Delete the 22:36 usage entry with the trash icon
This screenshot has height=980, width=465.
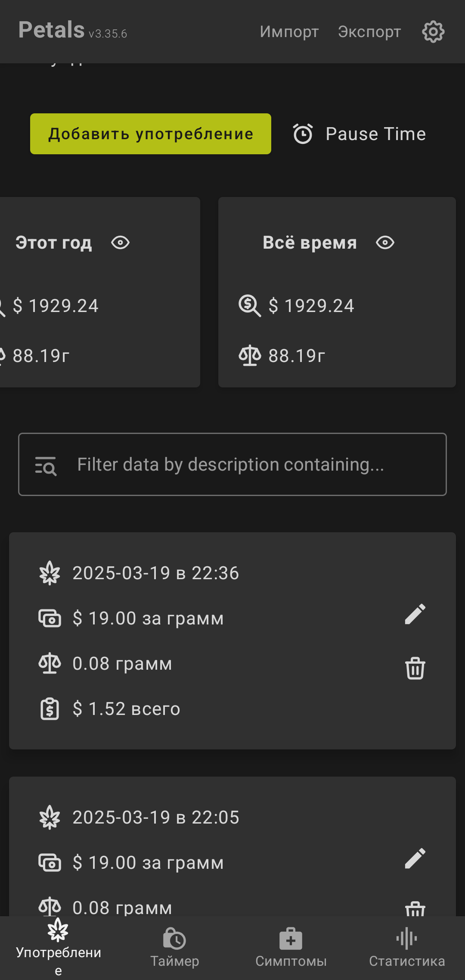point(415,668)
